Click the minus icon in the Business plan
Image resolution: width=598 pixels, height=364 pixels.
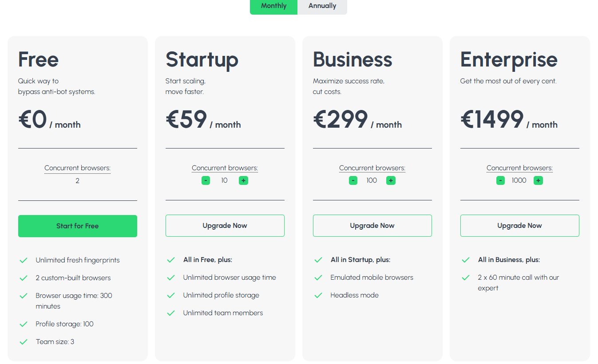353,180
